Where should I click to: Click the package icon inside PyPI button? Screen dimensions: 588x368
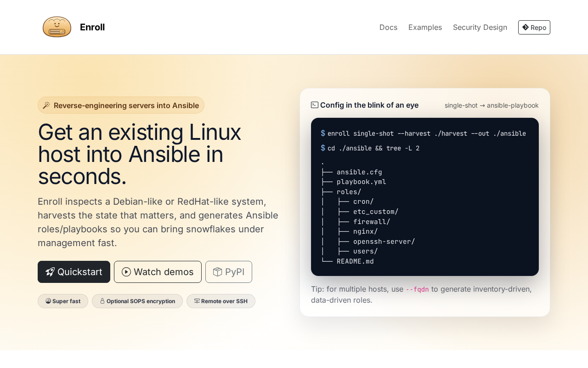[x=216, y=272]
